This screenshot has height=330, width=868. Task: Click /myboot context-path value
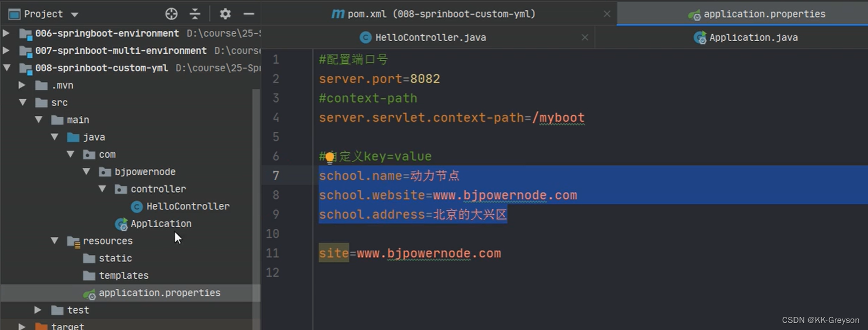pyautogui.click(x=558, y=117)
